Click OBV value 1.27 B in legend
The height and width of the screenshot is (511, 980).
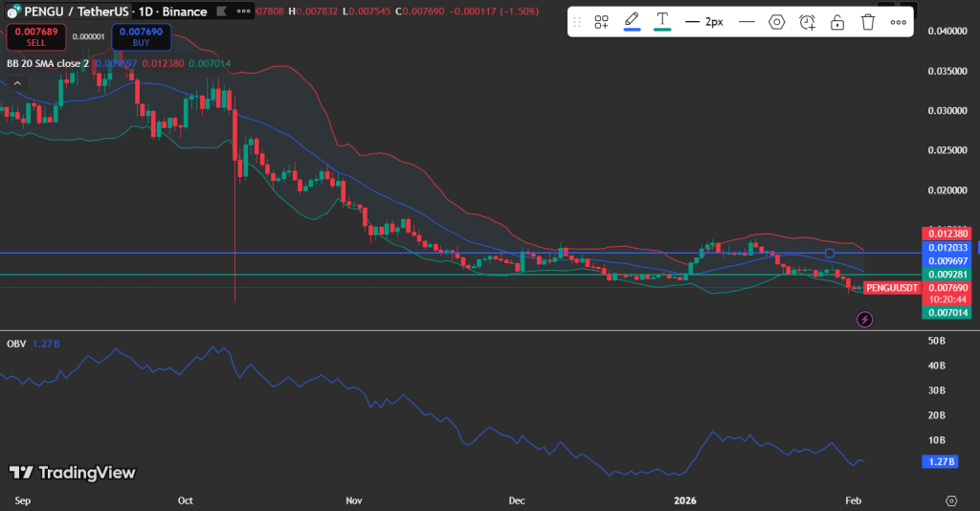click(46, 344)
